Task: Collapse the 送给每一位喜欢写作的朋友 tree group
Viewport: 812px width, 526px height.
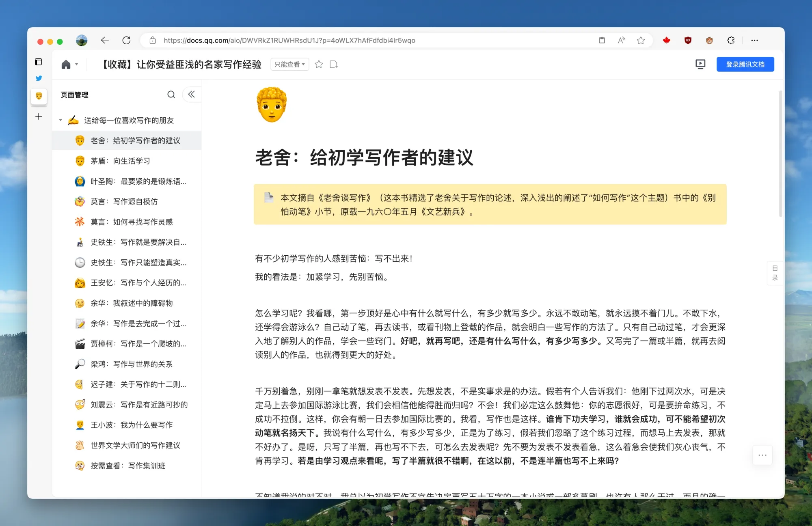Action: [x=60, y=120]
